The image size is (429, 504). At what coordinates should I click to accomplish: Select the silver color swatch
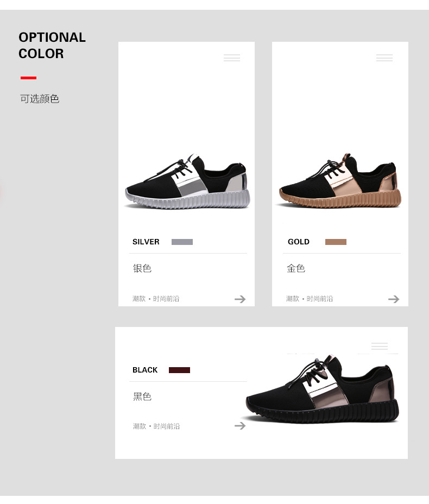click(x=182, y=242)
